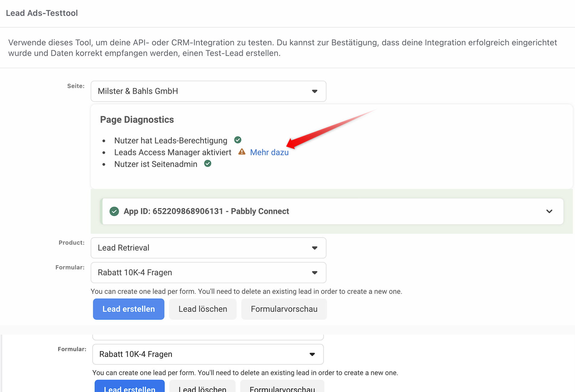Click green checkmark beside Nutzer ist Seitenadmin
This screenshot has height=392, width=575.
(208, 164)
